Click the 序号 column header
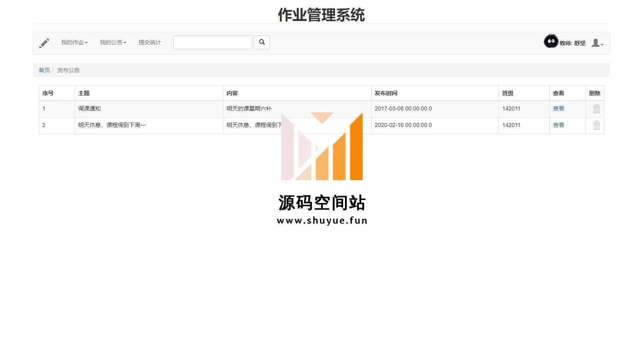The image size is (644, 339). tap(57, 93)
